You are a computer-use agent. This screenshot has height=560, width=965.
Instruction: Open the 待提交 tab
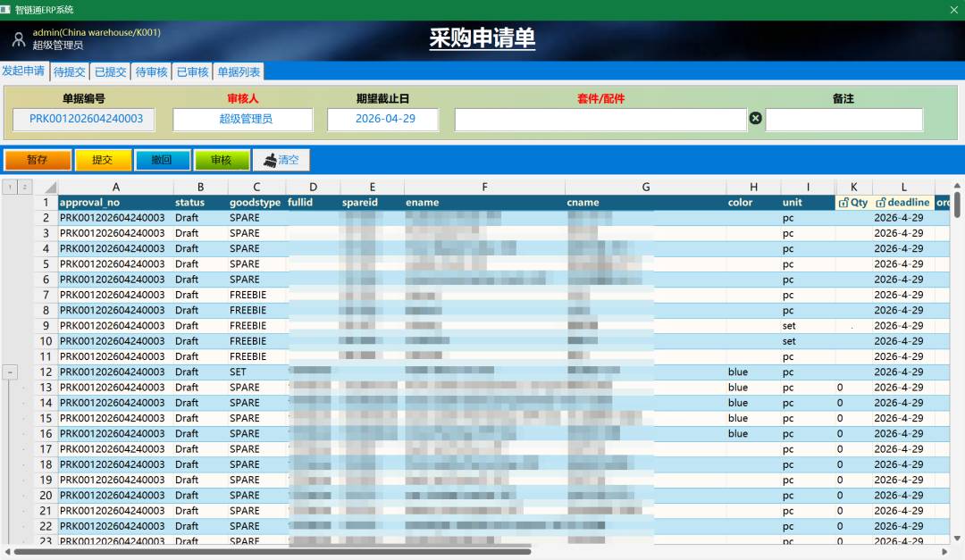(x=70, y=72)
